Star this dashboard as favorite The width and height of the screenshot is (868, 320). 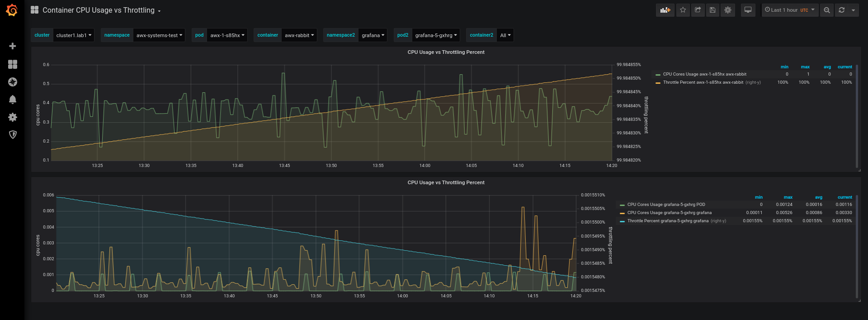683,10
